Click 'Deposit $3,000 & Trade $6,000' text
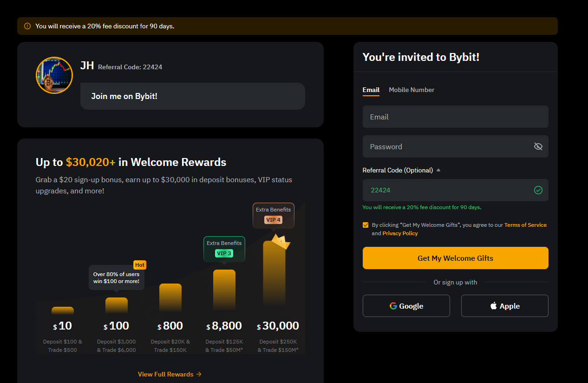588x383 pixels. click(x=117, y=346)
